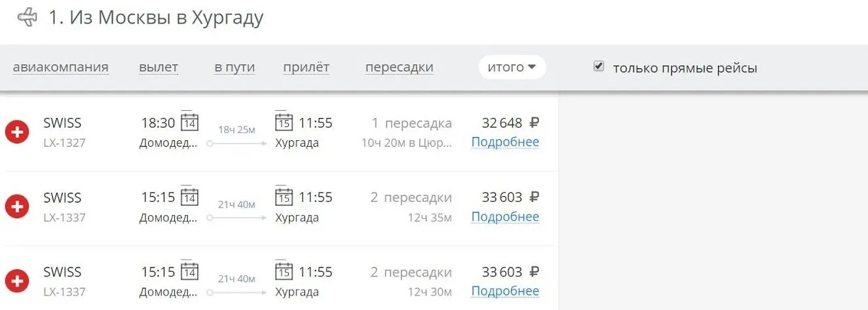Viewport: 868px width, 310px height.
Task: Sort by the 'вылет' departure column
Action: [159, 67]
